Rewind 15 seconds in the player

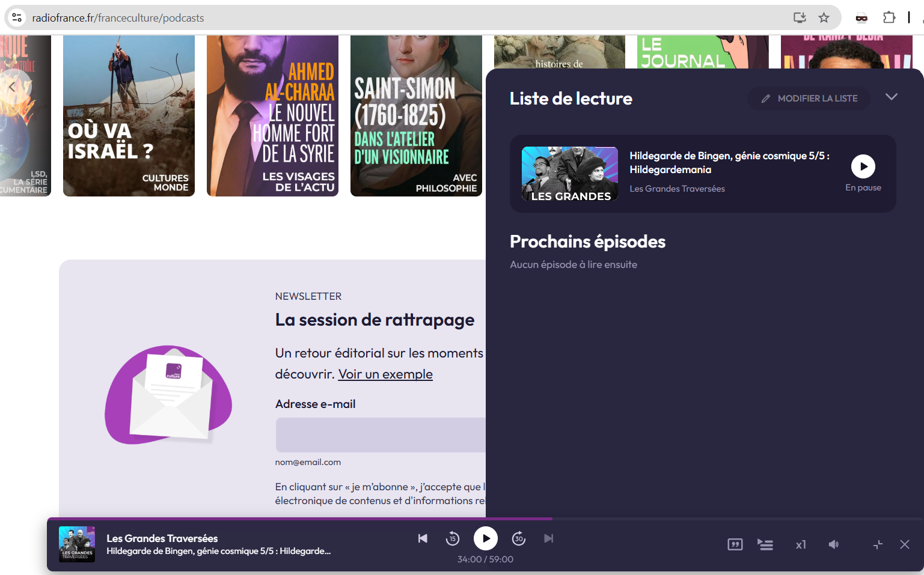(x=453, y=538)
